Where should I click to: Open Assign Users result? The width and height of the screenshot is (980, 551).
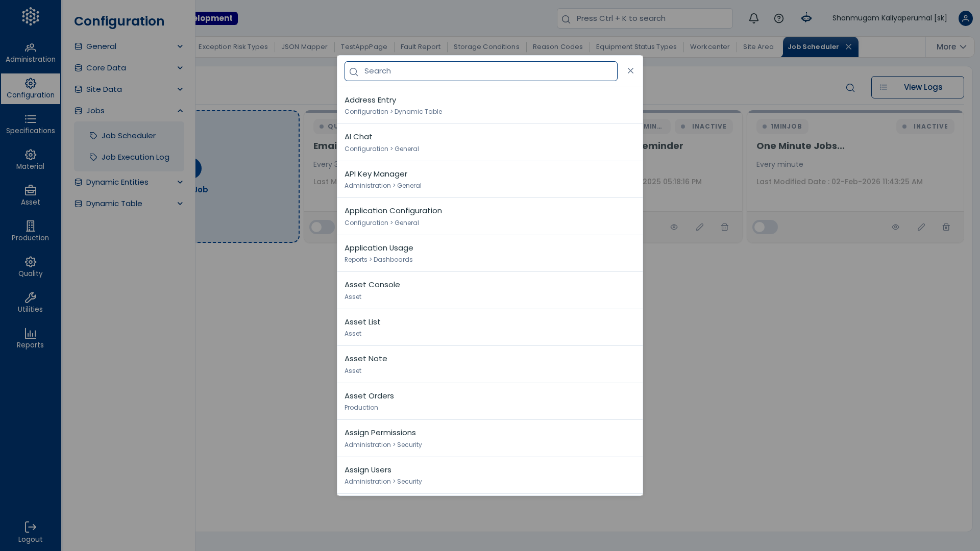click(490, 475)
